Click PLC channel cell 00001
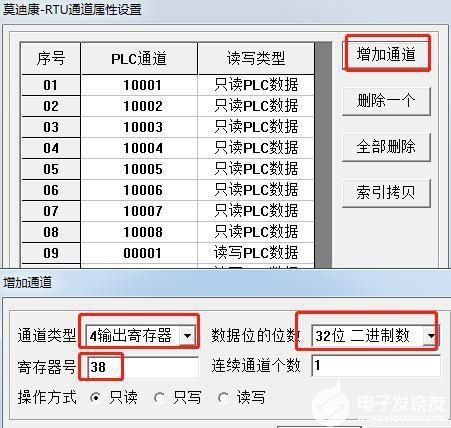The height and width of the screenshot is (428, 451). pos(139,253)
